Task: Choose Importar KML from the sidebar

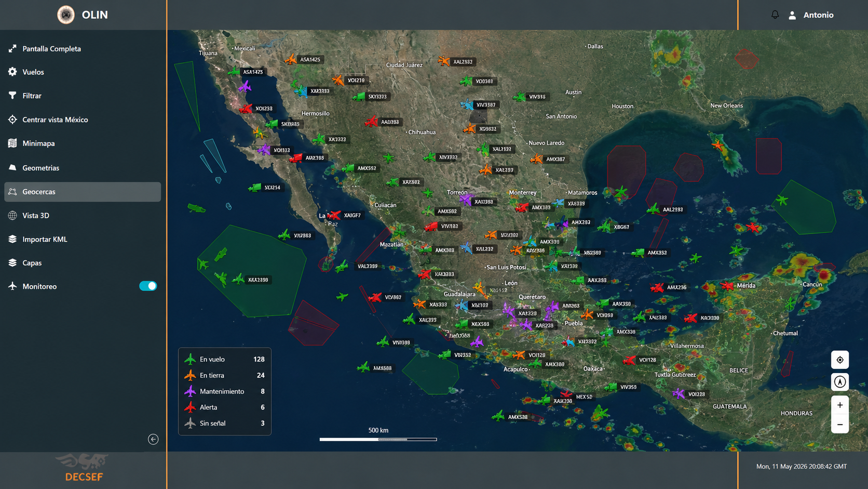Action: pos(83,239)
